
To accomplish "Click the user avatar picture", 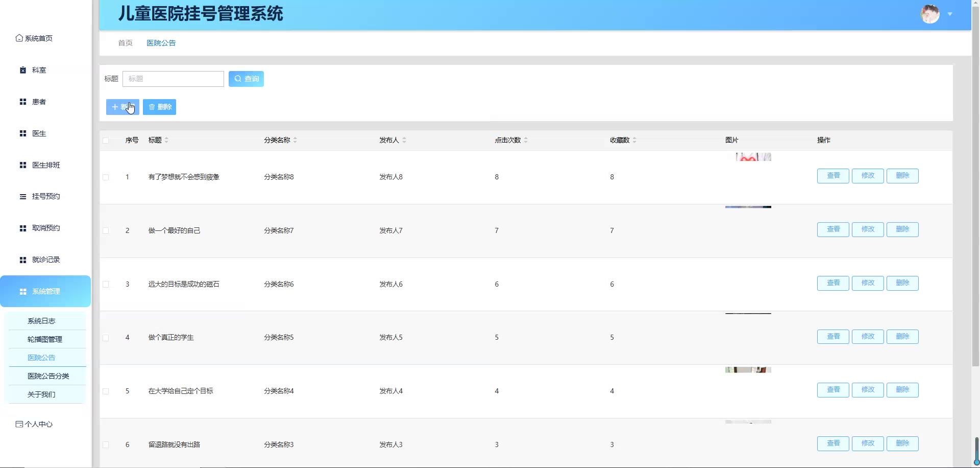I will pos(930,14).
